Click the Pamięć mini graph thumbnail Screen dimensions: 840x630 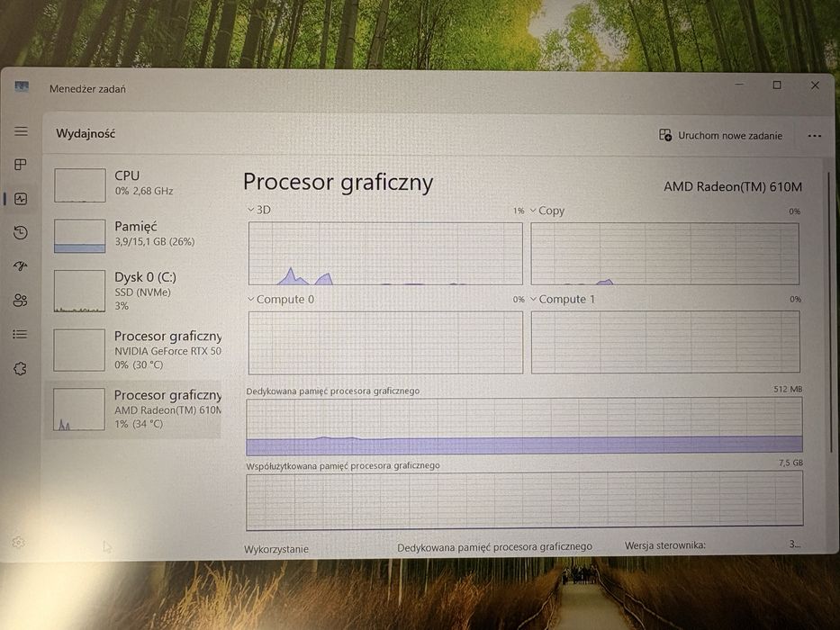pos(80,236)
